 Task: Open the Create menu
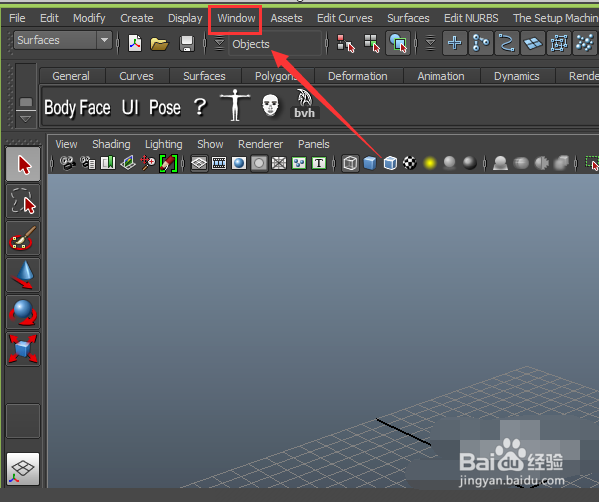[x=136, y=18]
